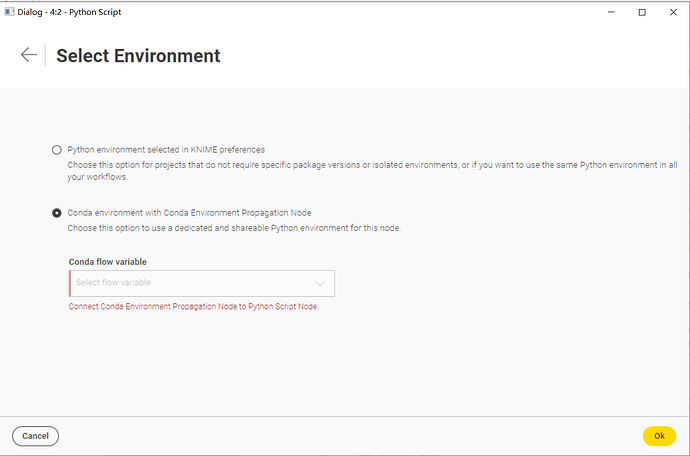Viewport: 690px width, 456px height.
Task: Click the 'dedicated and shareable Python environment' description
Action: 234,228
